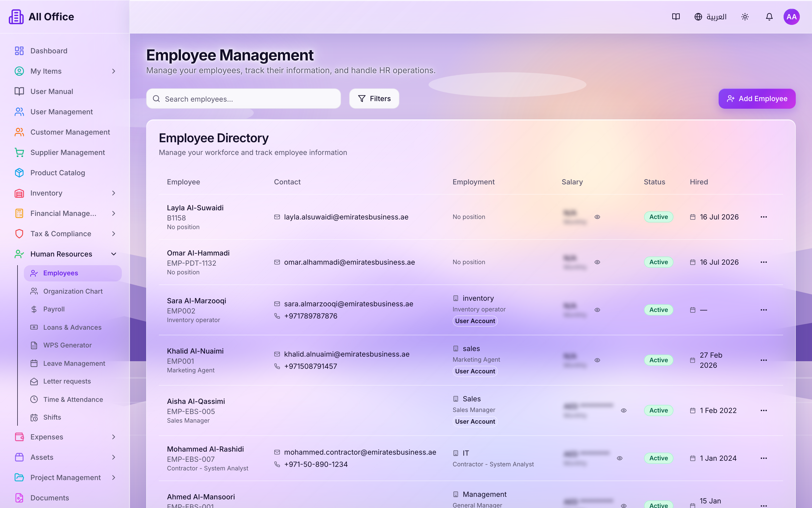Open the user manual book icon in header
Viewport: 812px width, 508px height.
click(676, 17)
